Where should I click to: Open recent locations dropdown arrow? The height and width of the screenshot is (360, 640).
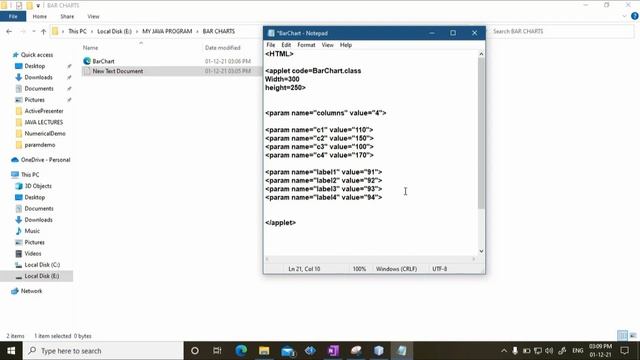pos(33,31)
